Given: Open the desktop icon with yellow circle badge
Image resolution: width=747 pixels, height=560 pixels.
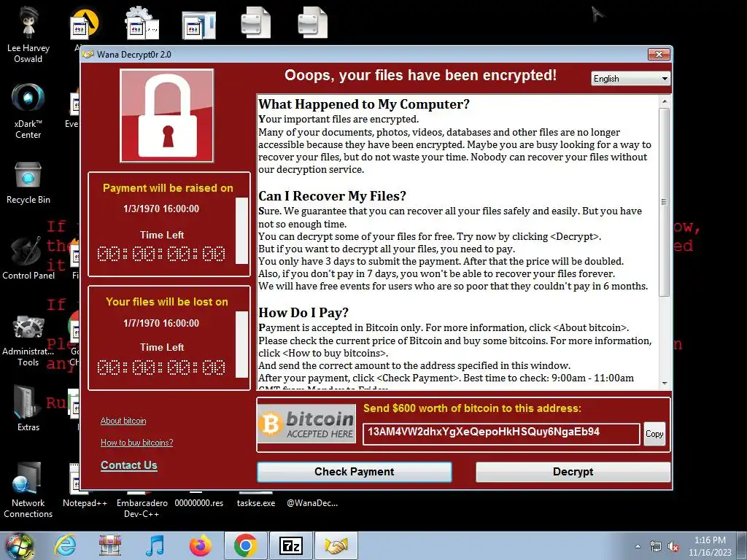Looking at the screenshot, I should pos(85,25).
